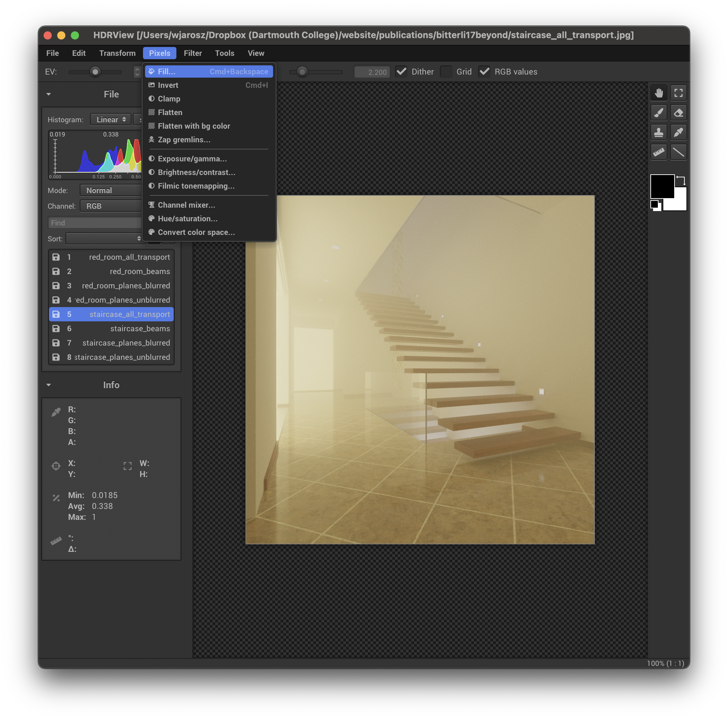Select the eraser tool
The width and height of the screenshot is (728, 719).
(x=678, y=113)
